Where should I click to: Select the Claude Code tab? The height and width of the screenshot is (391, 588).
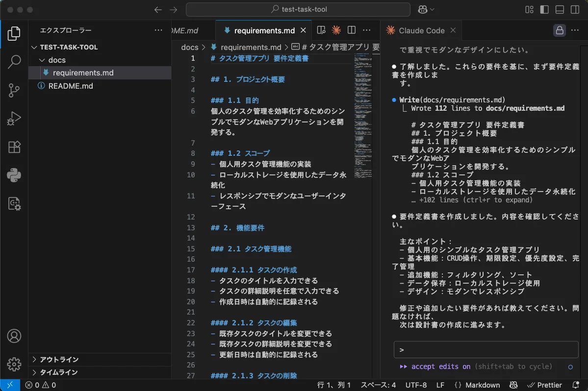(421, 30)
